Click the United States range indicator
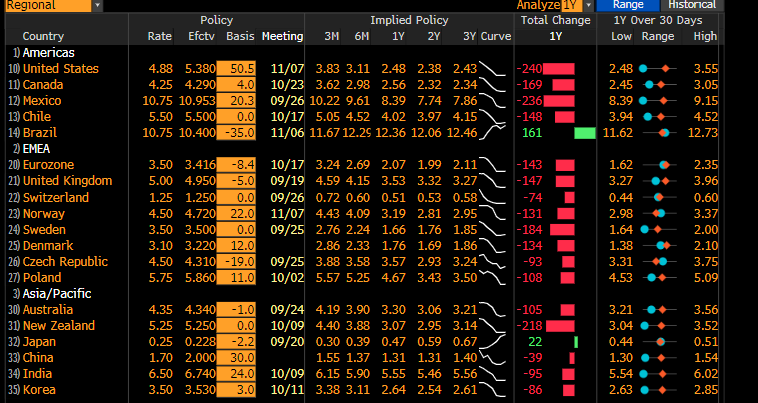This screenshot has width=758, height=403. coord(657,69)
